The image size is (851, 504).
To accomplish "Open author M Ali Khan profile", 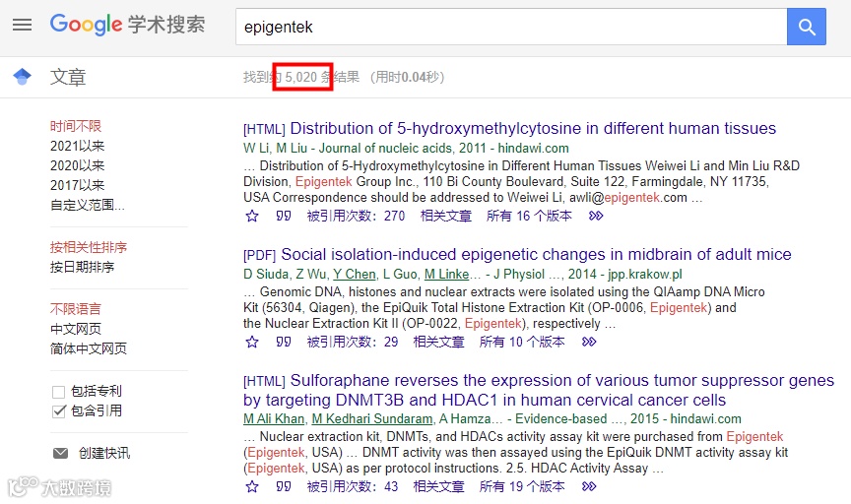I will (x=274, y=419).
